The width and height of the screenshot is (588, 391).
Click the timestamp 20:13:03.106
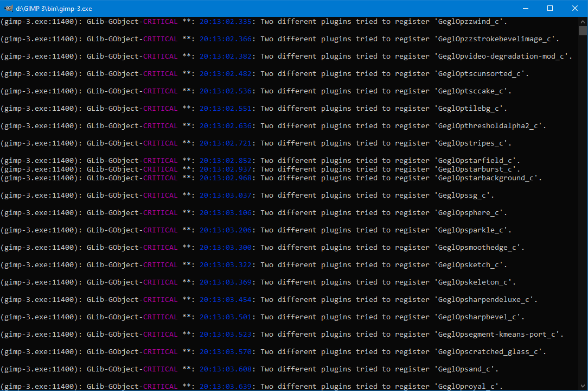(225, 212)
